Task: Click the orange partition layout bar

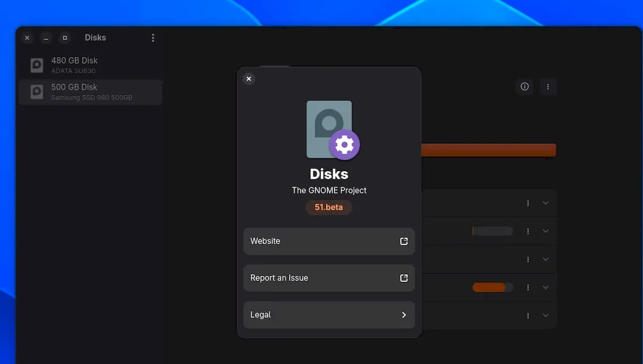Action: (x=489, y=150)
